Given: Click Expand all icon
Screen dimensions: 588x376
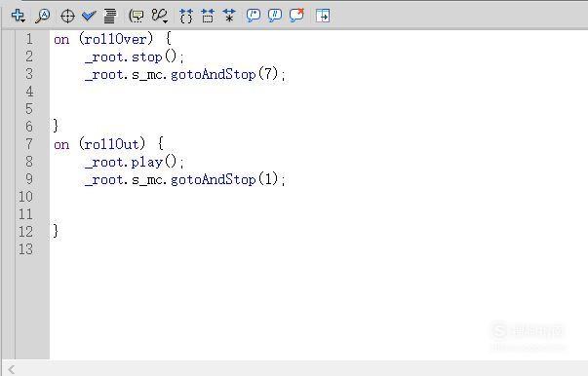Looking at the screenshot, I should [x=229, y=17].
